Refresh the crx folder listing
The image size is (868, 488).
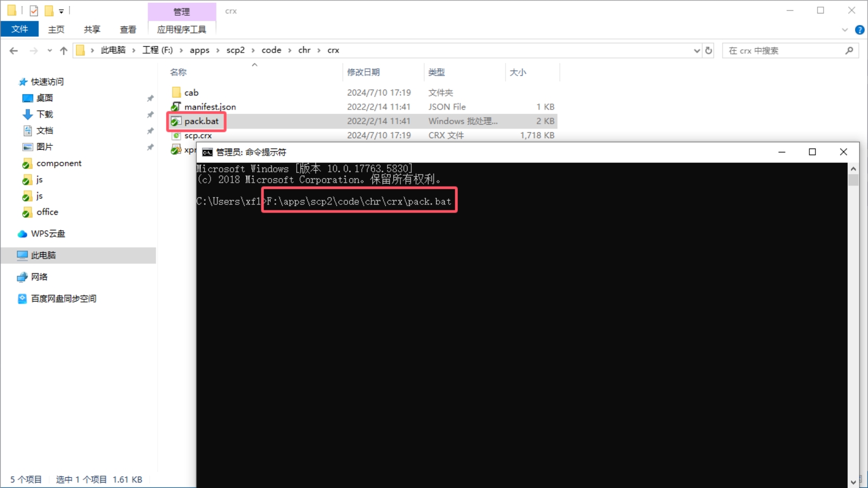709,50
